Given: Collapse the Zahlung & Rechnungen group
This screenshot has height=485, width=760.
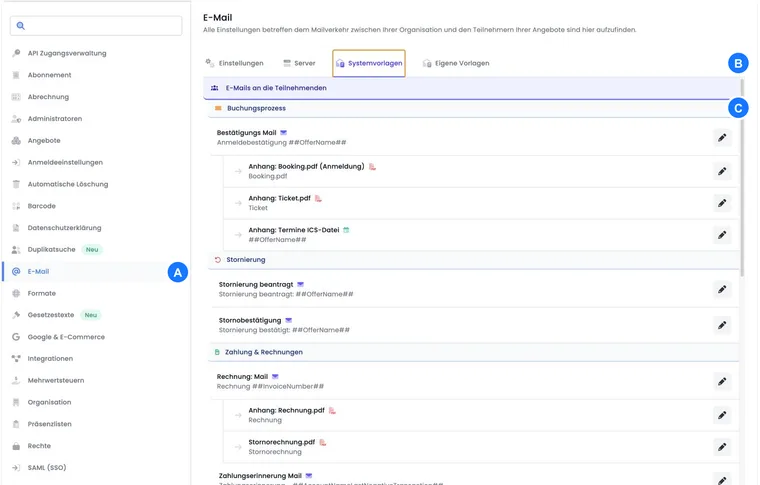Looking at the screenshot, I should click(474, 352).
